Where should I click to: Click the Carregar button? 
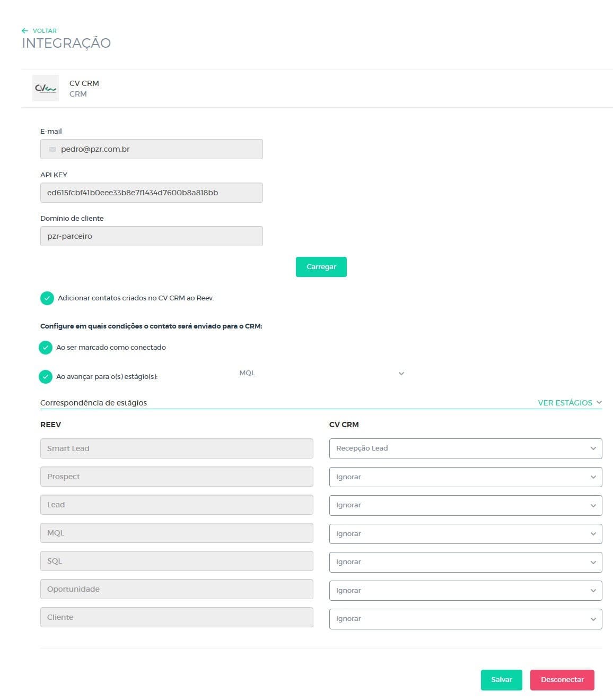tap(321, 267)
